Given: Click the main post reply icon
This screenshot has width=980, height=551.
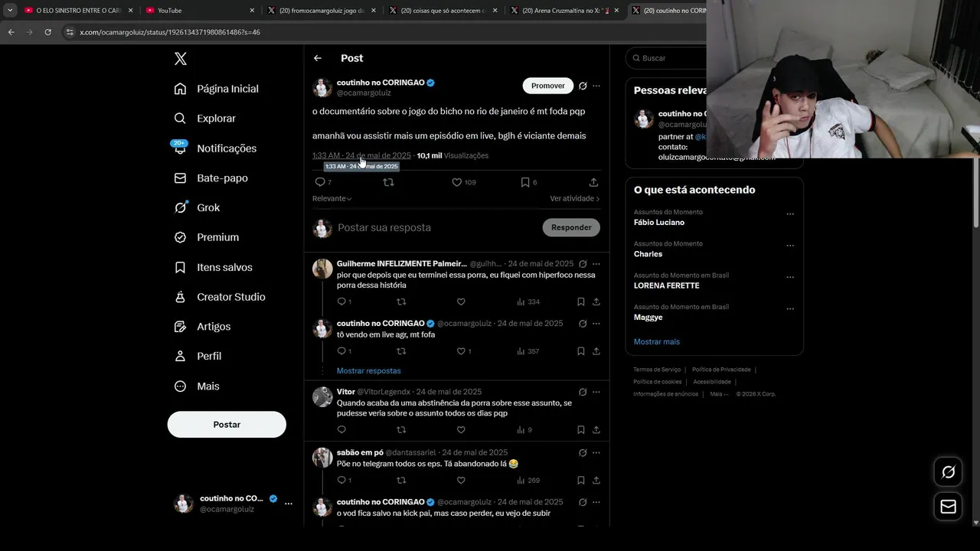Looking at the screenshot, I should [320, 182].
